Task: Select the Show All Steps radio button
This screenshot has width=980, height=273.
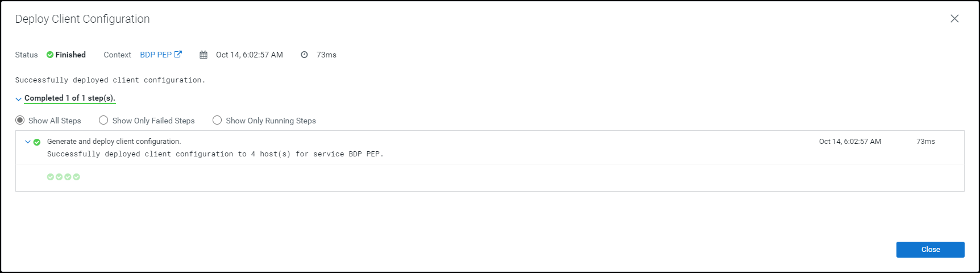Action: [20, 120]
